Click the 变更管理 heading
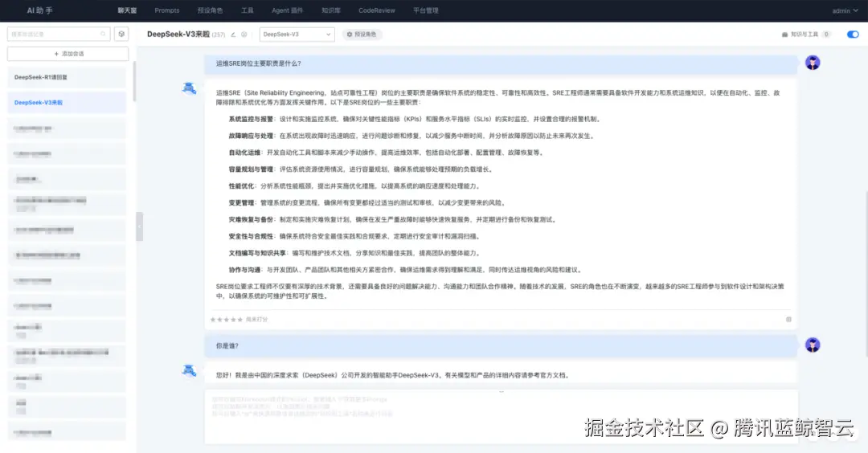 tap(241, 202)
